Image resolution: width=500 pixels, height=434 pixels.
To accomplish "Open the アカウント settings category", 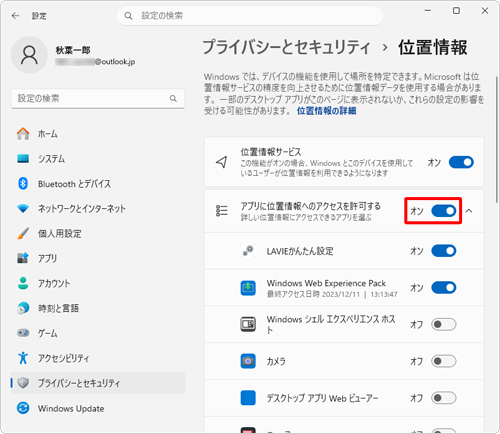I will [98, 283].
